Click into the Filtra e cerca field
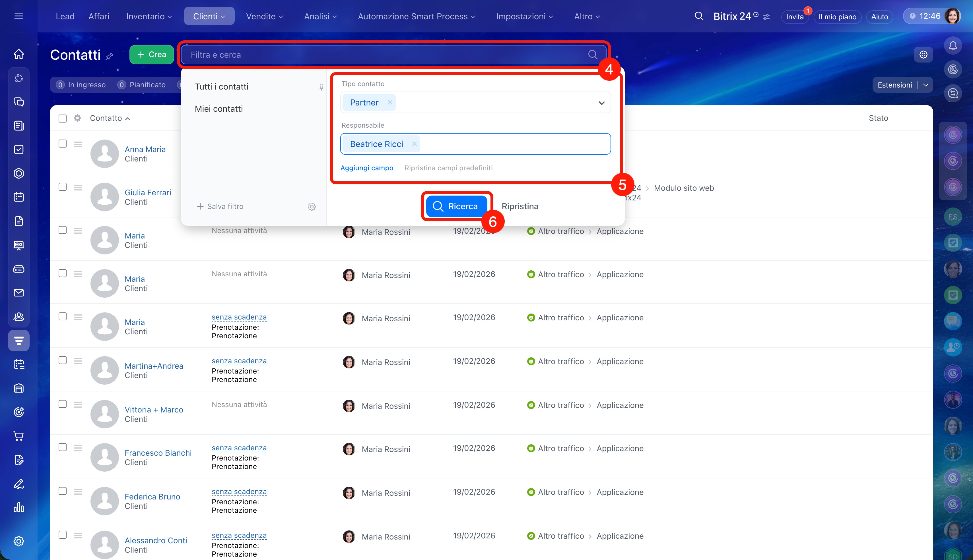The image size is (973, 560). (x=385, y=55)
